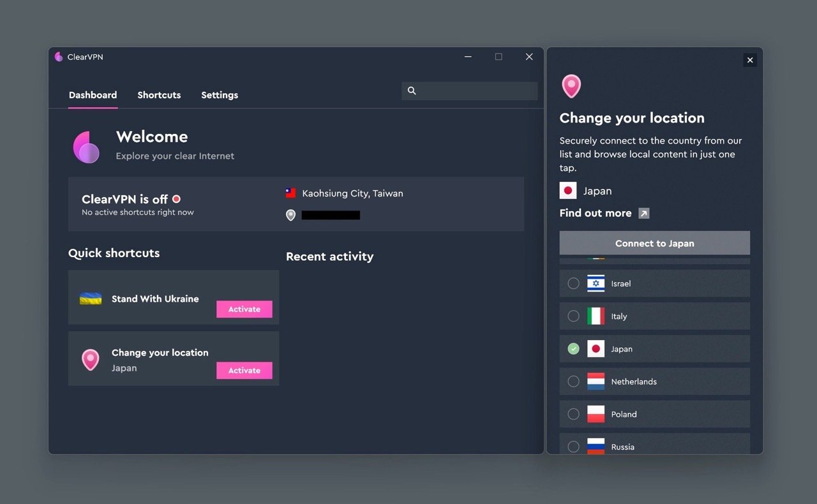
Task: Open the Find out more link
Action: click(x=596, y=213)
